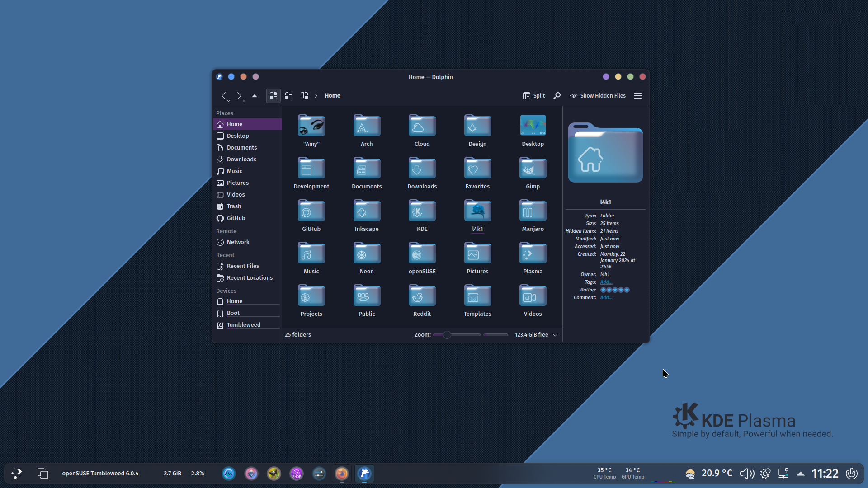Toggle Split view
Screen dimensions: 868x488
(534, 96)
